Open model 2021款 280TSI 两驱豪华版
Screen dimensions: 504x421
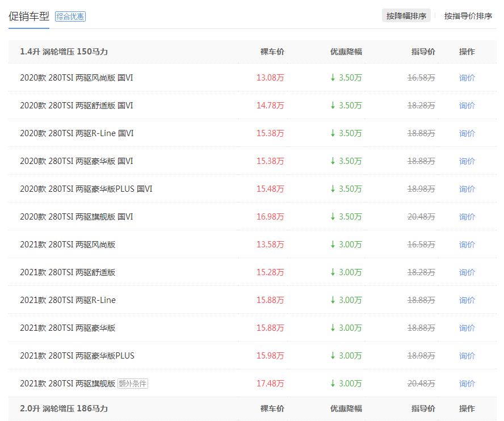pyautogui.click(x=68, y=328)
